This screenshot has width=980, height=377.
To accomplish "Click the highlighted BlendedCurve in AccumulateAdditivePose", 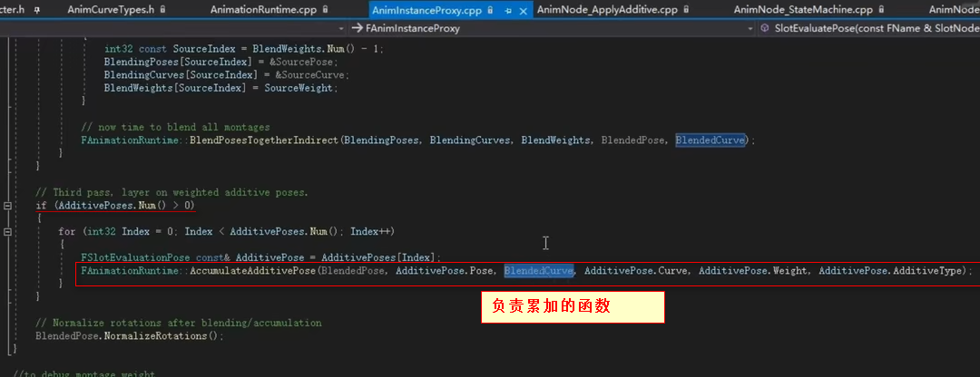I will (x=539, y=271).
